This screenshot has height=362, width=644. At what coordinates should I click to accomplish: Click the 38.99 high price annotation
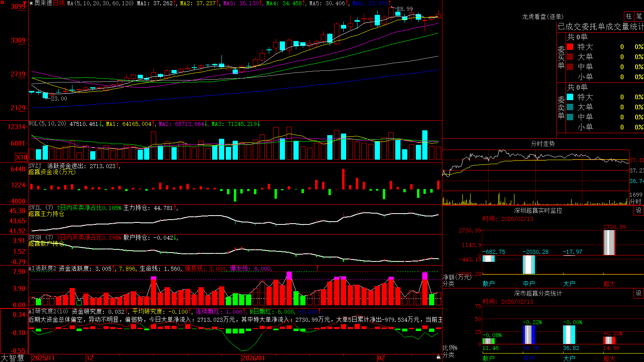[x=405, y=9]
